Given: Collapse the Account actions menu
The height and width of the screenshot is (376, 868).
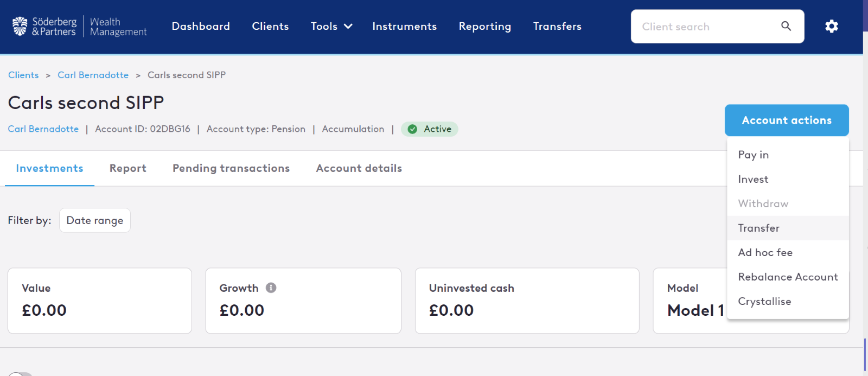Looking at the screenshot, I should point(786,120).
